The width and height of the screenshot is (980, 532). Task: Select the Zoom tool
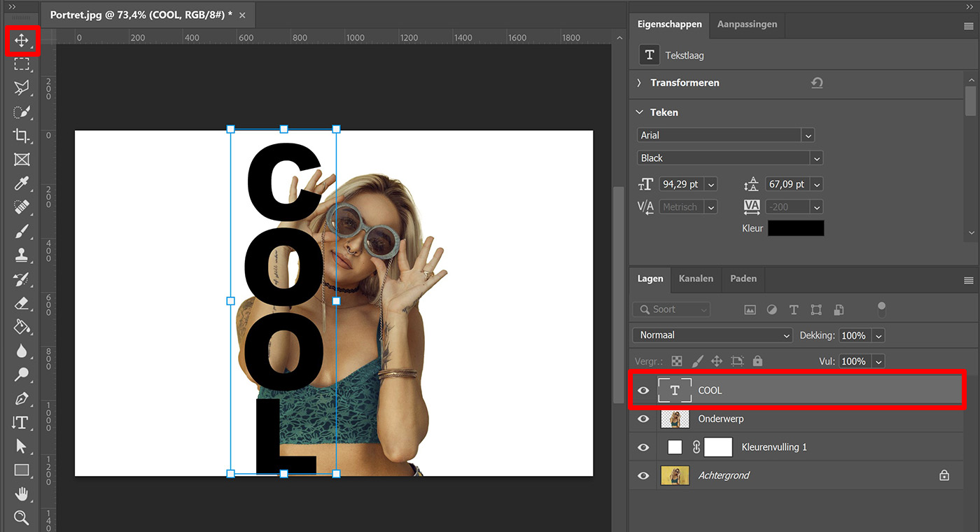(x=22, y=518)
